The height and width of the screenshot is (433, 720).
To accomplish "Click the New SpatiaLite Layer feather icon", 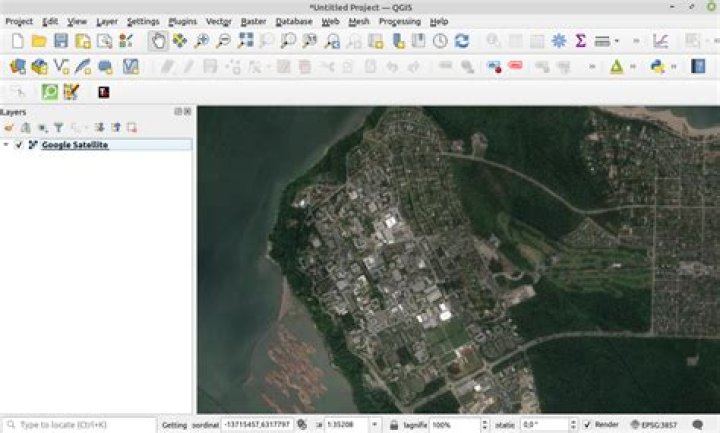I will 83,67.
